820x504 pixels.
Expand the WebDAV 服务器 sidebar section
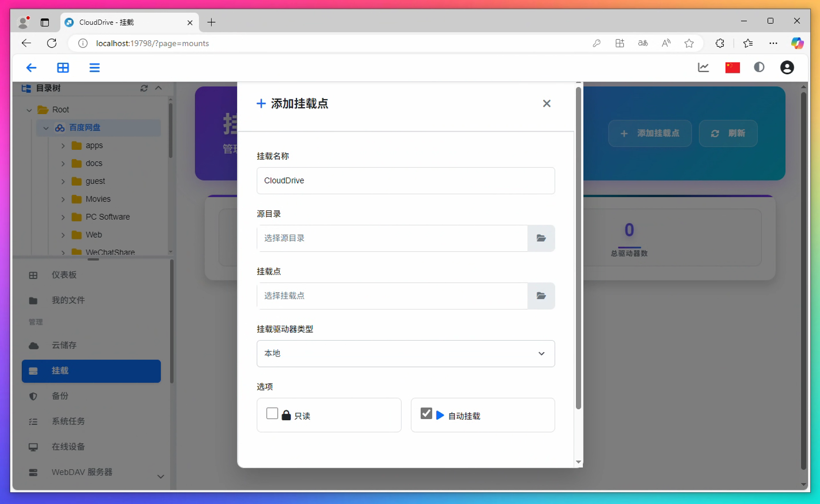(160, 476)
